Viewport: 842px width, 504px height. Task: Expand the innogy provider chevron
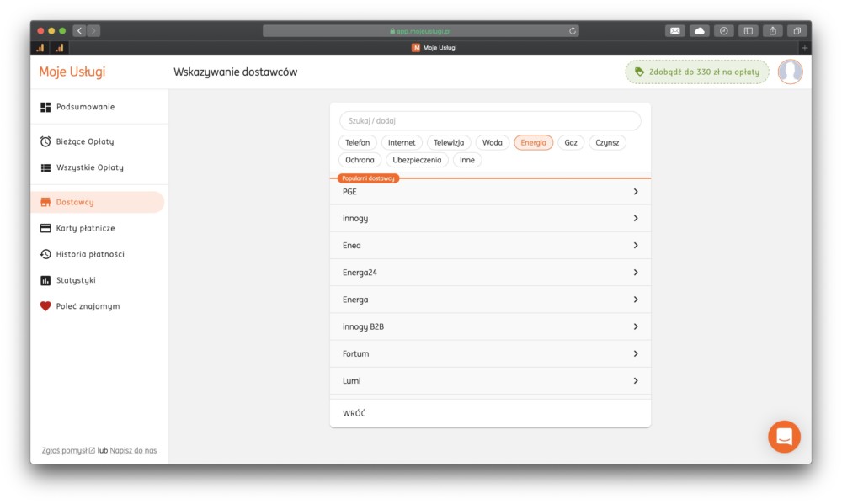pyautogui.click(x=636, y=219)
